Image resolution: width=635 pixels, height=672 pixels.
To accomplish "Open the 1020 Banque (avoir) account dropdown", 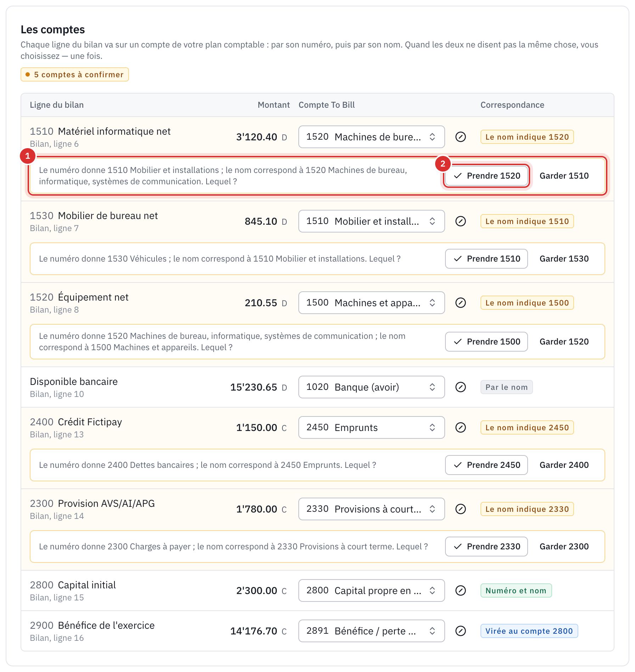I will pos(371,387).
